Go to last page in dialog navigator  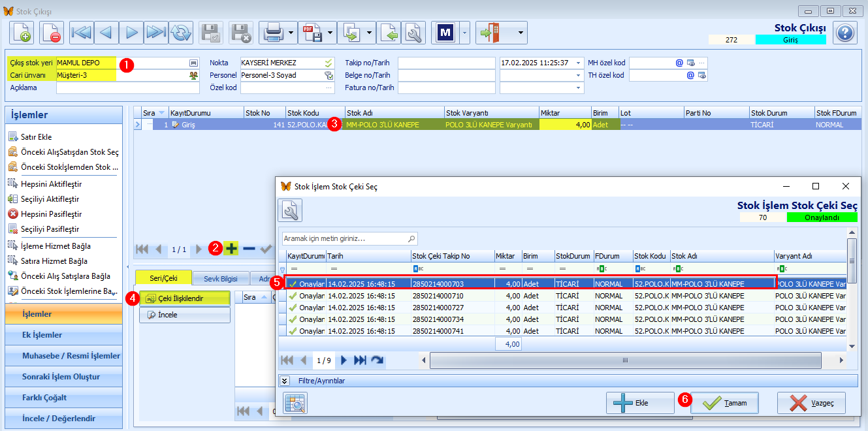click(360, 360)
